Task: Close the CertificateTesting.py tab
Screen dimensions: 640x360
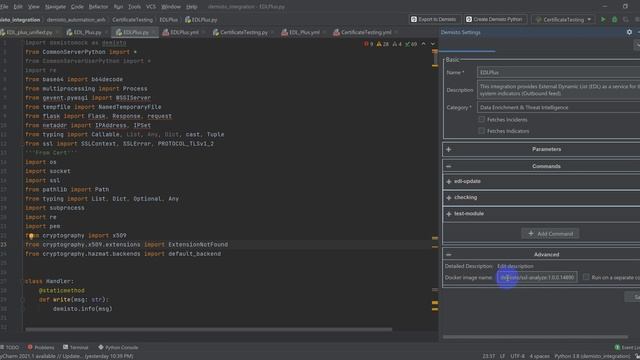Action: pyautogui.click(x=273, y=32)
